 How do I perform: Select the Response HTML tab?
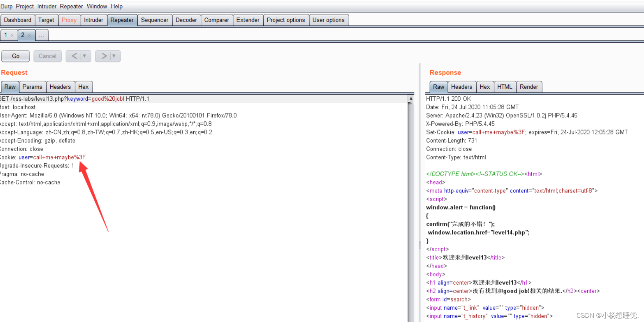click(x=505, y=87)
